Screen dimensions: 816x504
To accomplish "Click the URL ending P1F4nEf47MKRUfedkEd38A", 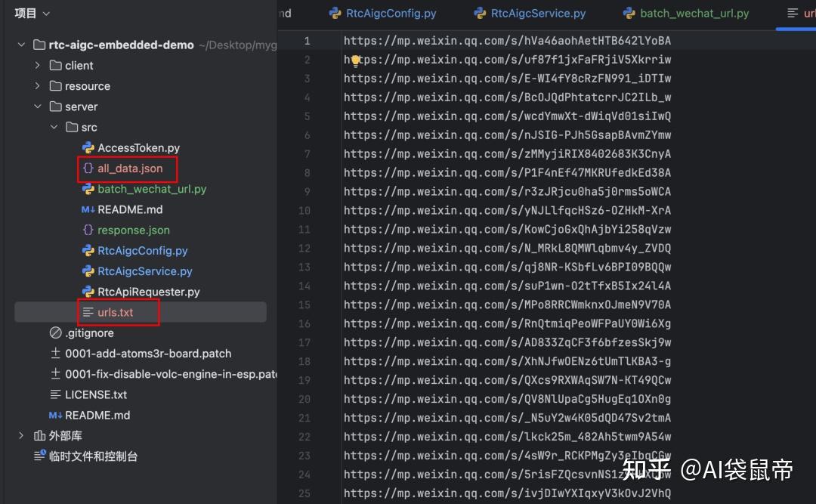I will [x=508, y=173].
